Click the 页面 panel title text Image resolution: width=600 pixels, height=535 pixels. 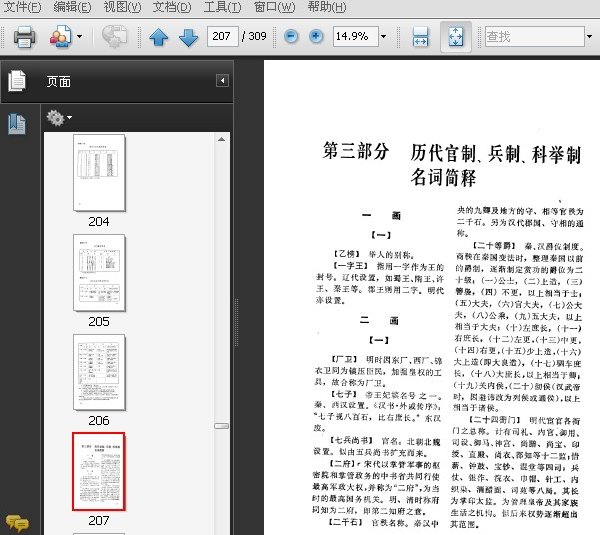coord(59,81)
